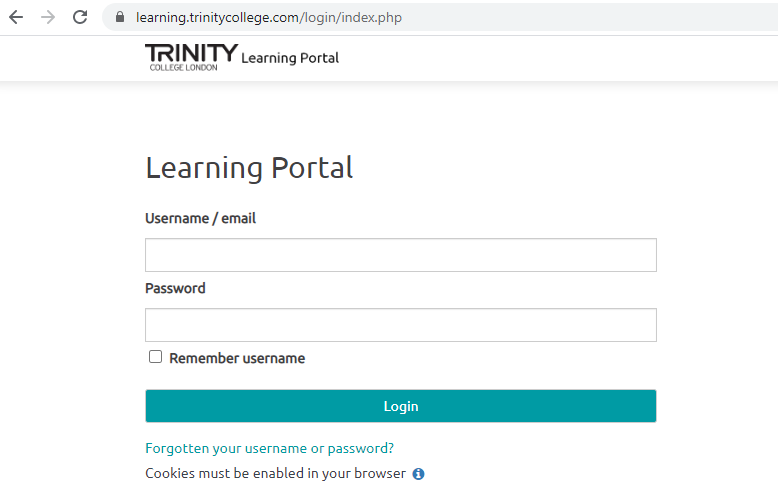Toggle via the Remember username label text

(237, 358)
